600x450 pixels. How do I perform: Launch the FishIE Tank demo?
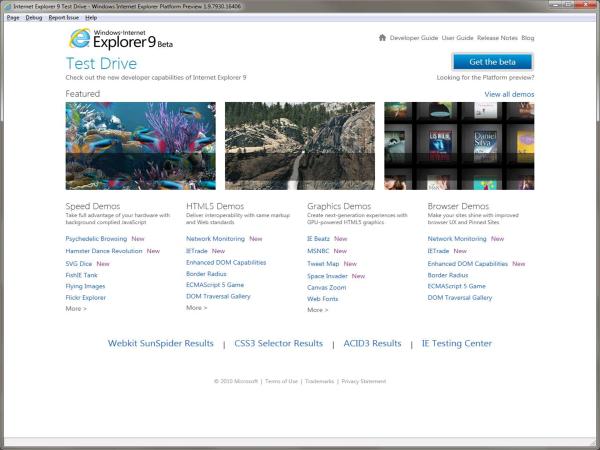81,275
